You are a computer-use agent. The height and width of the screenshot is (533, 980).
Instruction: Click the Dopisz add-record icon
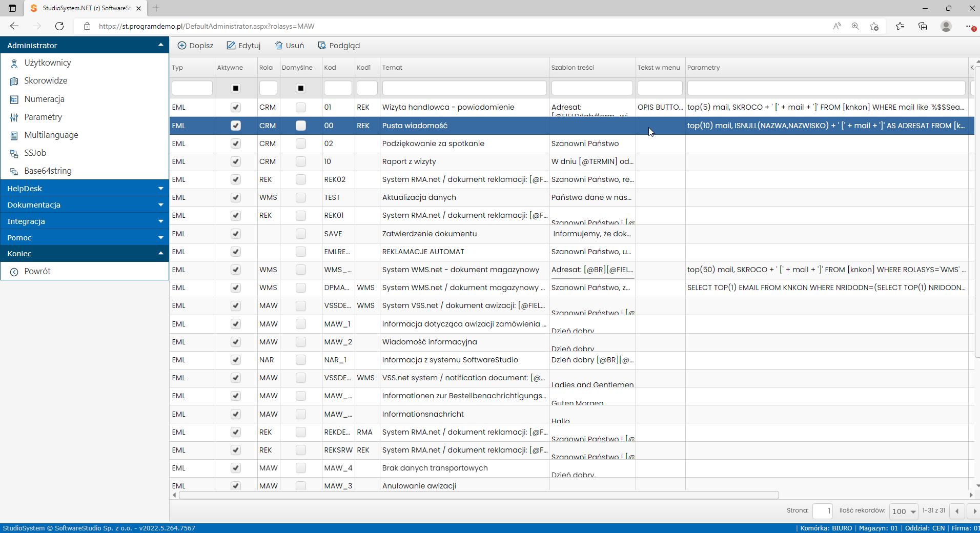[182, 46]
